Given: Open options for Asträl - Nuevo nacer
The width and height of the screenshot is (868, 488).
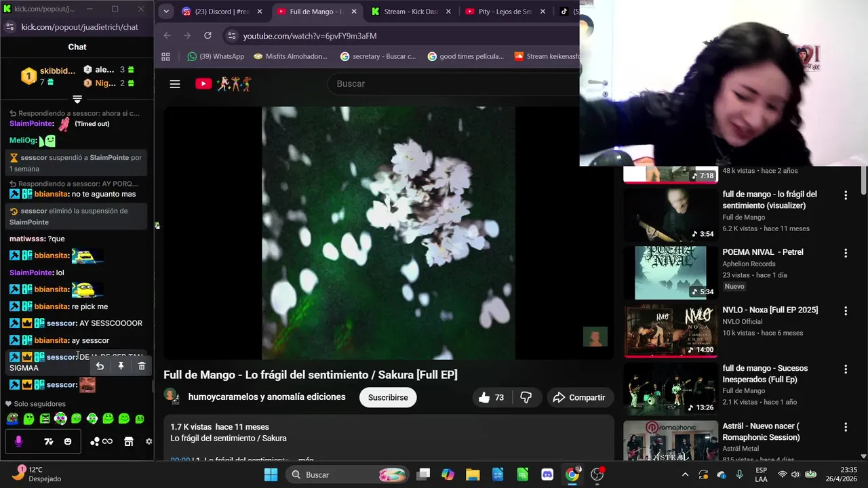Looking at the screenshot, I should 846,427.
